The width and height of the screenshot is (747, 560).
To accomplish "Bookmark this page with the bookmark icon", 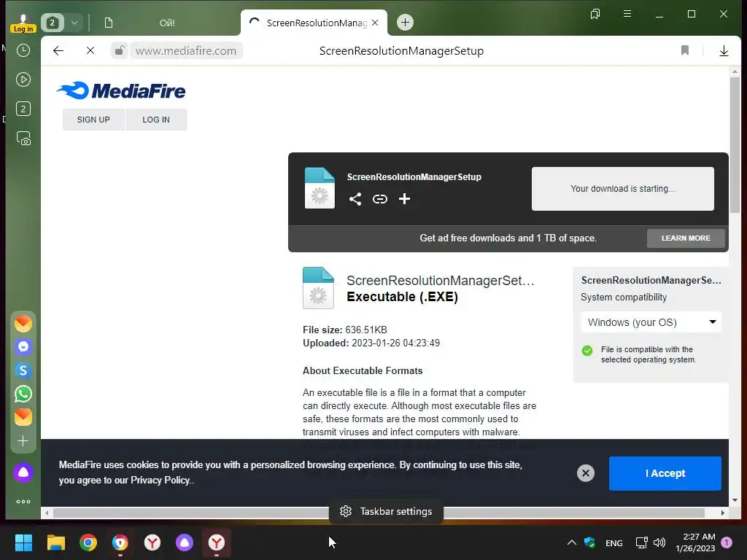I will [x=684, y=50].
